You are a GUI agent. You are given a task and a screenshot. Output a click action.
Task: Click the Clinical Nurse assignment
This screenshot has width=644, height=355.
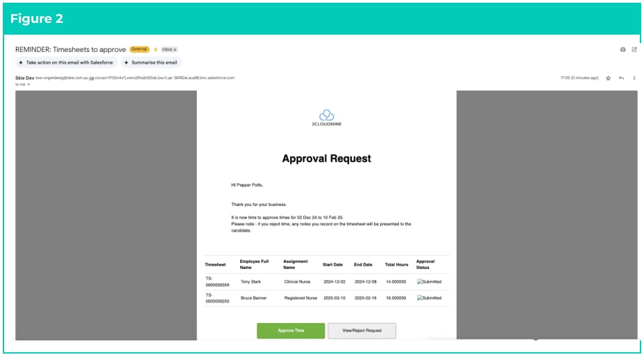point(297,282)
